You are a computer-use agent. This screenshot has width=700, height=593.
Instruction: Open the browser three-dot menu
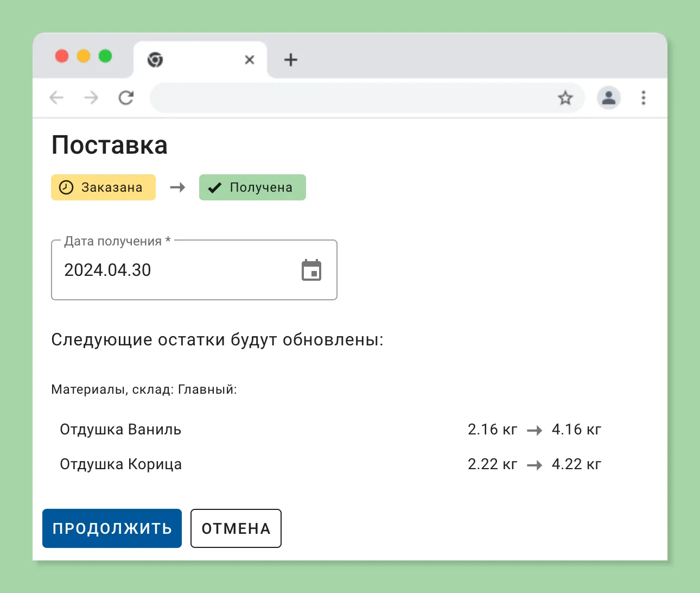point(644,98)
